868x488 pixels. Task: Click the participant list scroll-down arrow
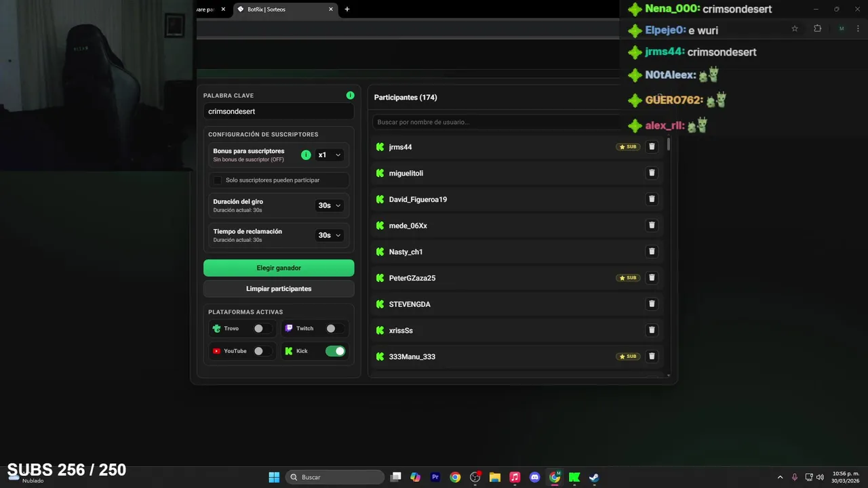(669, 375)
